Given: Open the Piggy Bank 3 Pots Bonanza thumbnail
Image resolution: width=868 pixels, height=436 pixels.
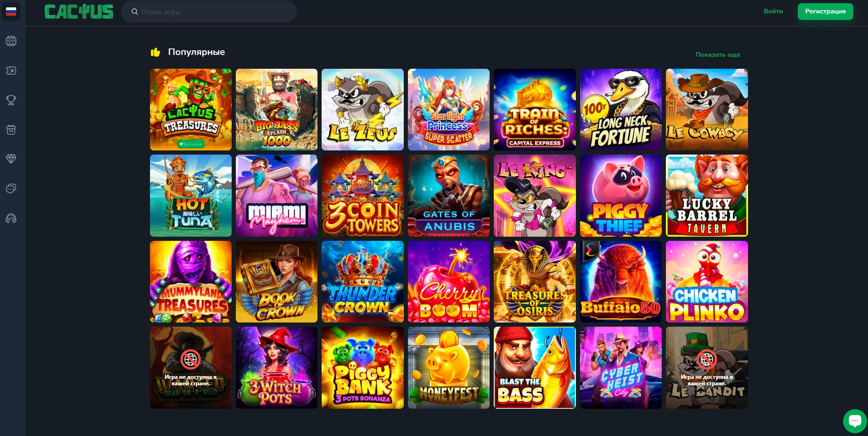Looking at the screenshot, I should [362, 368].
